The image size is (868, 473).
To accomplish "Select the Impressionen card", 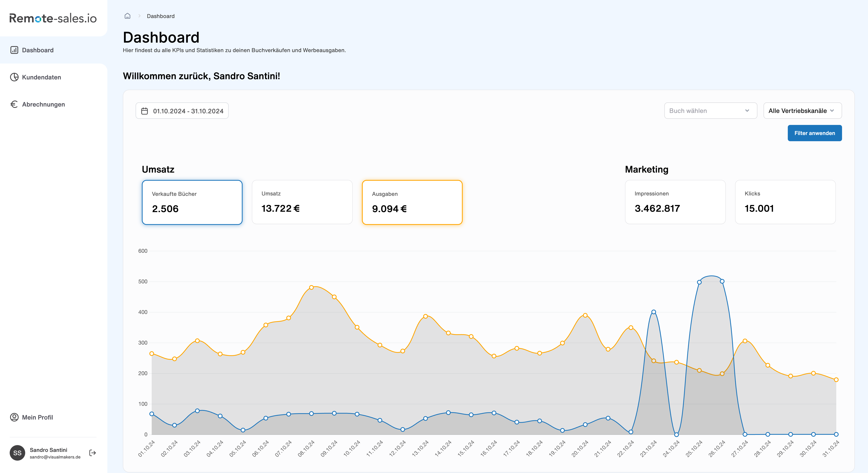I will pyautogui.click(x=675, y=202).
